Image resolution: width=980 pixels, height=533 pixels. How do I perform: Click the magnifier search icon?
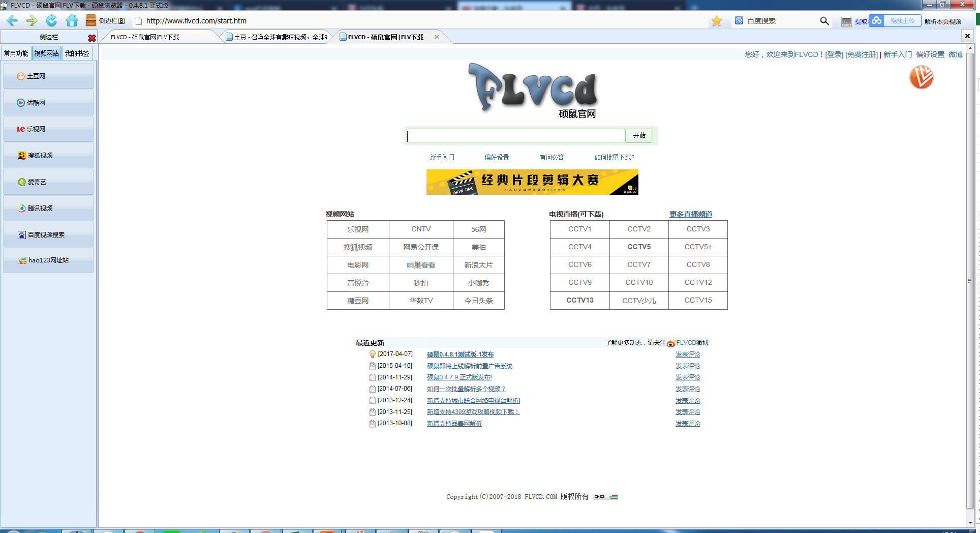point(824,21)
